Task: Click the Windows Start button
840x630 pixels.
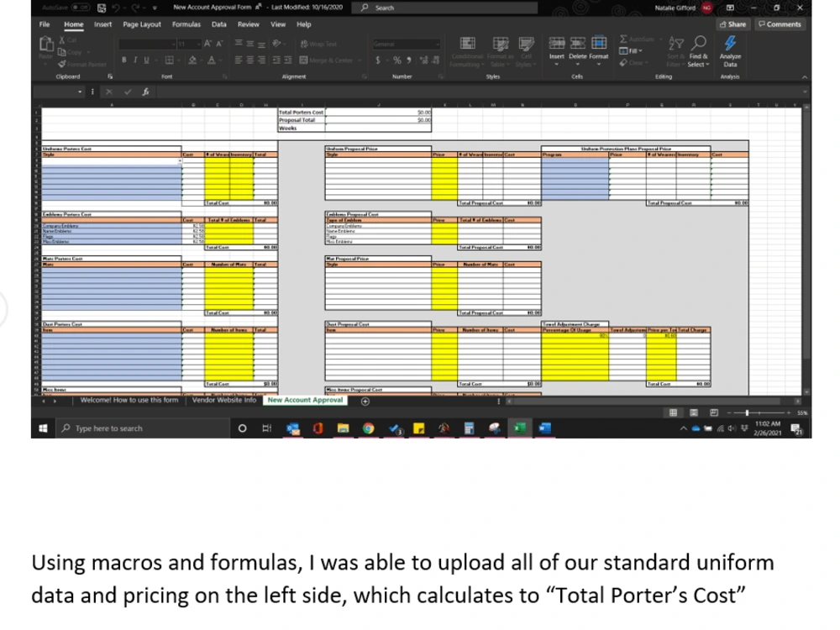Action: point(44,428)
